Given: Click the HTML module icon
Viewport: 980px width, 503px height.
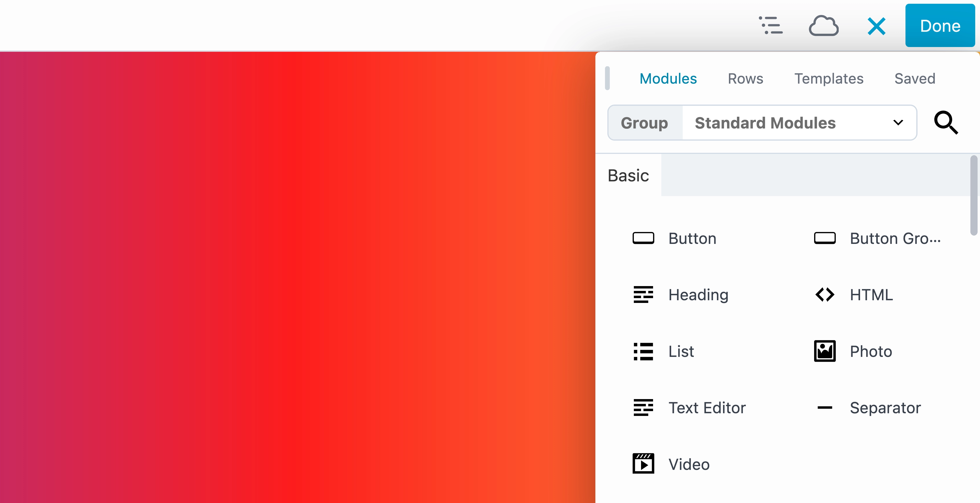Looking at the screenshot, I should [x=825, y=294].
